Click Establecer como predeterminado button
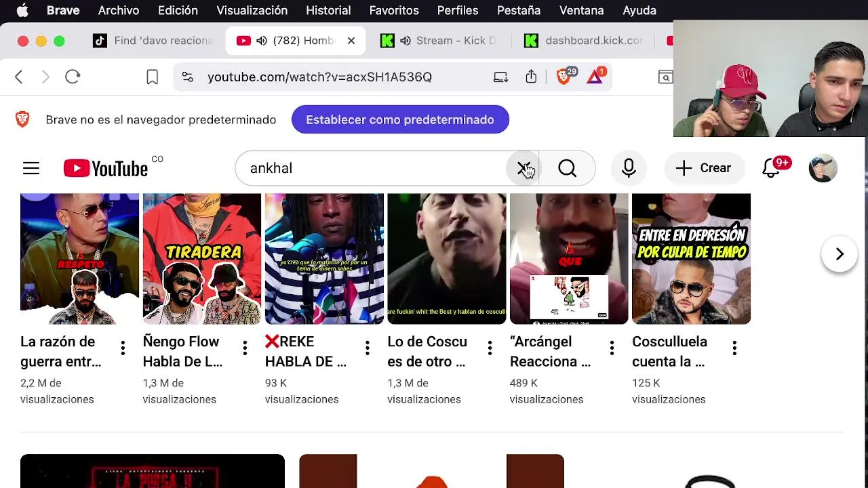The image size is (868, 488). coord(400,119)
